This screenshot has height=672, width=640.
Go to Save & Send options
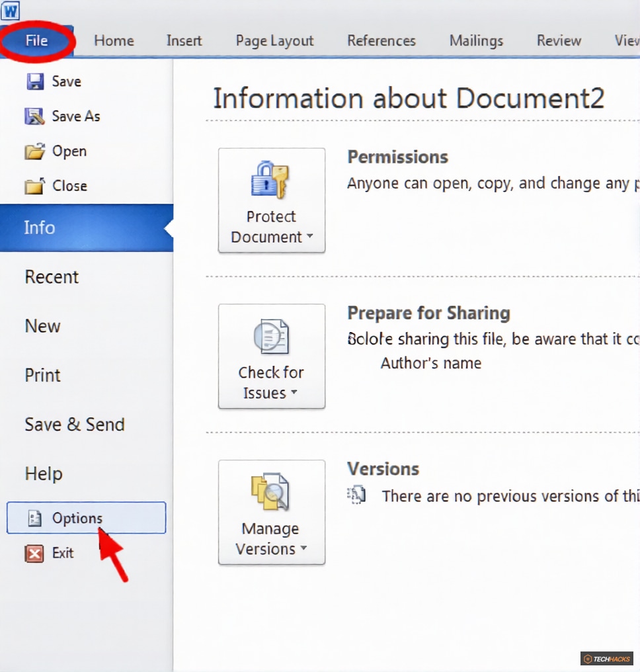point(74,425)
